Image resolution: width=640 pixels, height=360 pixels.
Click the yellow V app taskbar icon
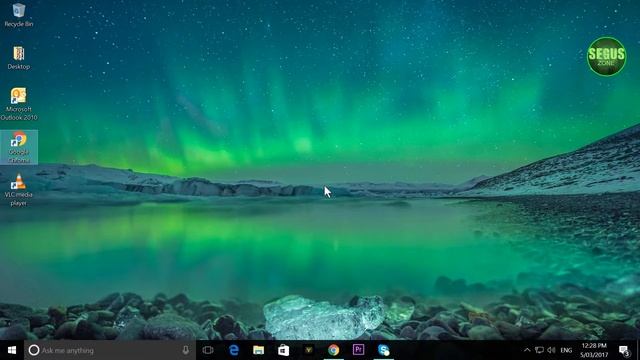point(309,350)
